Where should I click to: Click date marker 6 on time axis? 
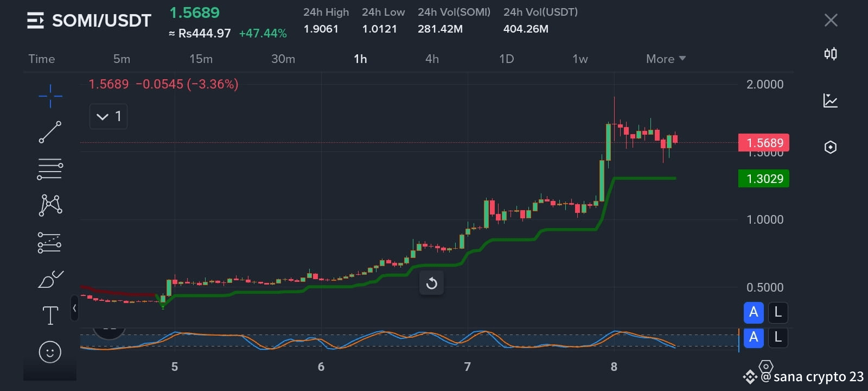coord(321,367)
